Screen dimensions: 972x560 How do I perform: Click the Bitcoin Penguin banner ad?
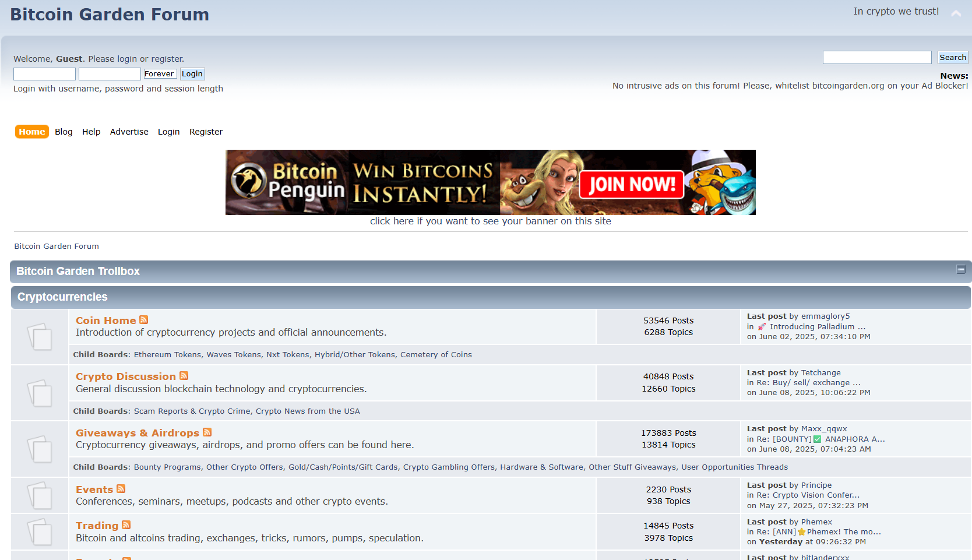[x=491, y=182]
